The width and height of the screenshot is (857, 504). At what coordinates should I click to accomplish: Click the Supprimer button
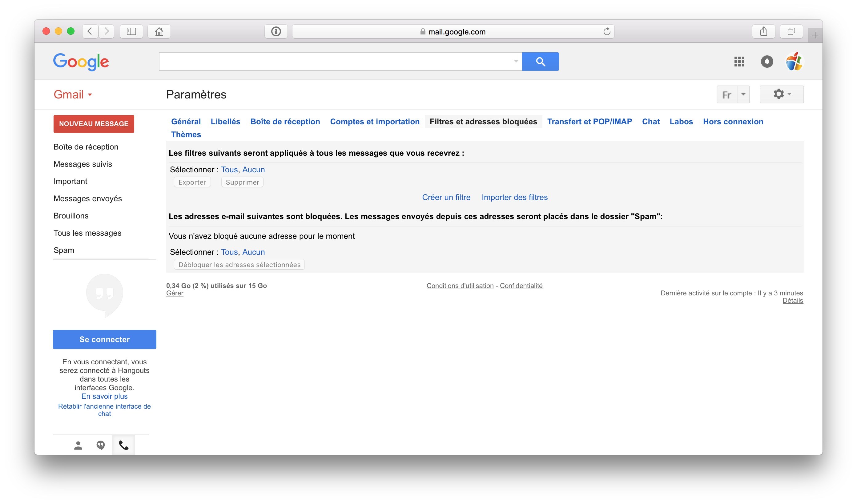[x=242, y=182]
